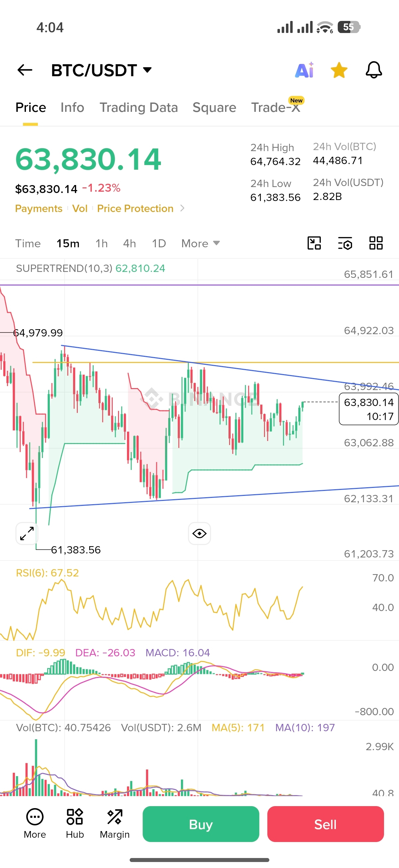Tap the RSI(6) indicator label

point(47,573)
